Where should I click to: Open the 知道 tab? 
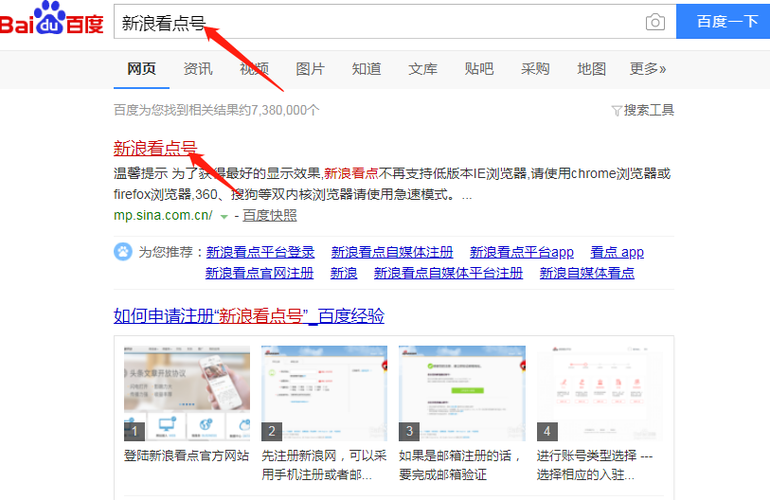point(366,69)
